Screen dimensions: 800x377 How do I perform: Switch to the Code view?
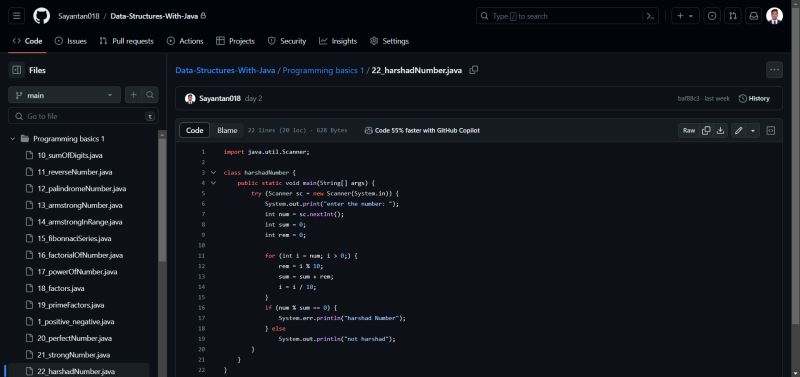coord(194,131)
